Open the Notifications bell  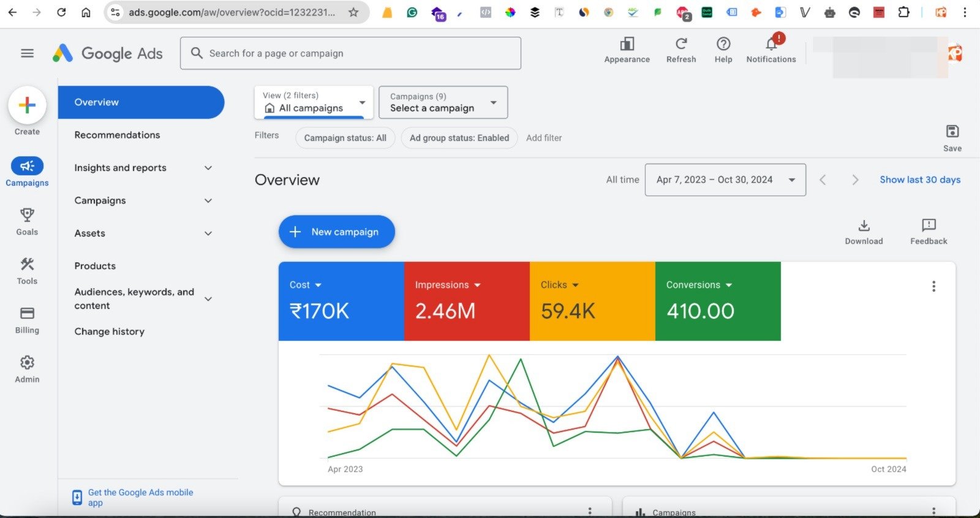(x=771, y=45)
